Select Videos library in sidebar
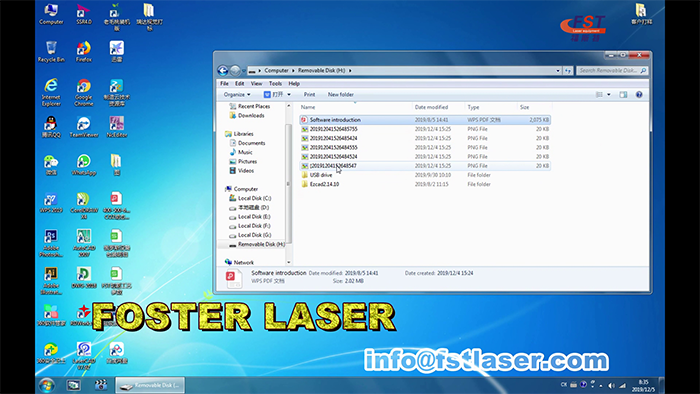The width and height of the screenshot is (700, 394). (x=242, y=171)
